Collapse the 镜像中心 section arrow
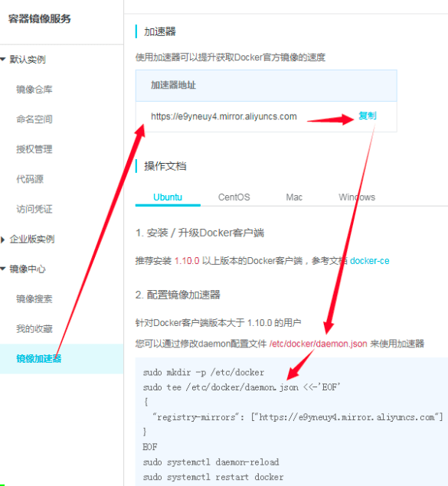 pyautogui.click(x=3, y=269)
